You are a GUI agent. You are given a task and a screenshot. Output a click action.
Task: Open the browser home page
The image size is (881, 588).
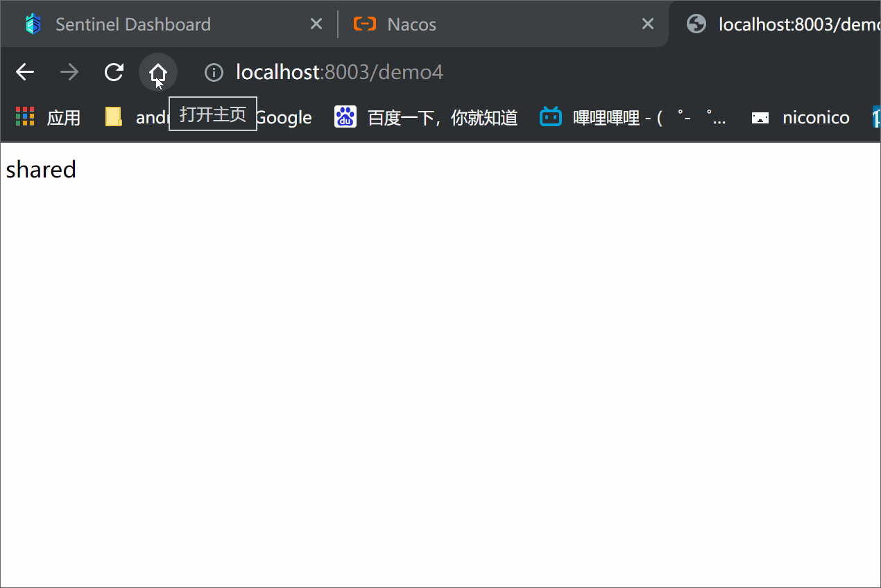pyautogui.click(x=158, y=72)
